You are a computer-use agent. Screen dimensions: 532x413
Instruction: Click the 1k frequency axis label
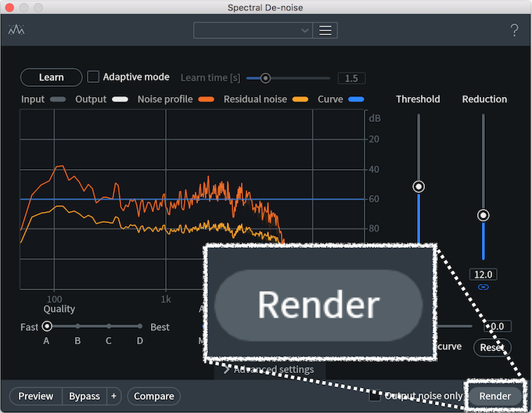pyautogui.click(x=166, y=299)
